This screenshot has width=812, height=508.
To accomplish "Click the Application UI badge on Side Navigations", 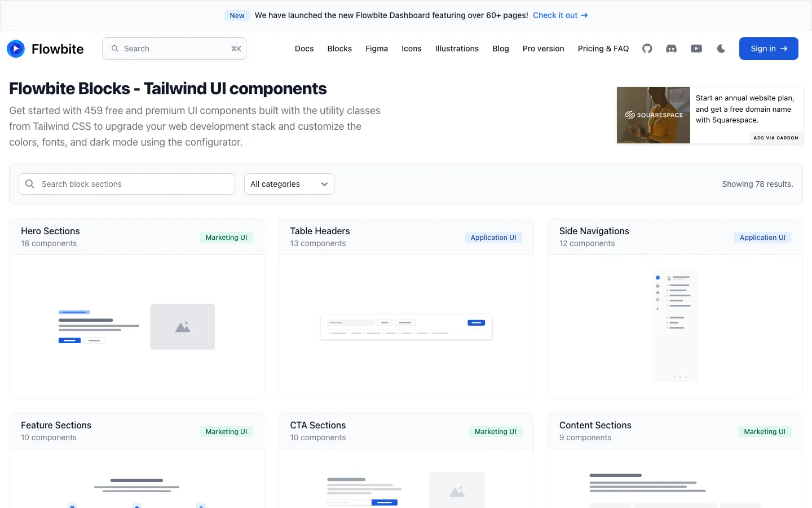I will [x=762, y=238].
